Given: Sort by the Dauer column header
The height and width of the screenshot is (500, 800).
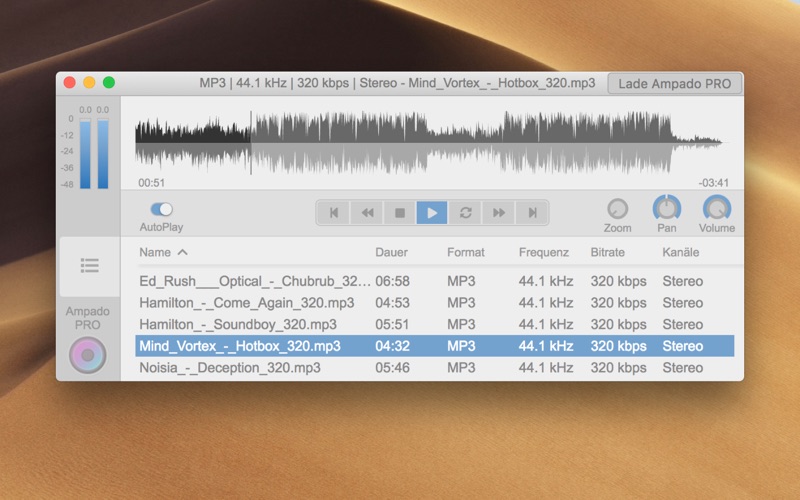Looking at the screenshot, I should coord(392,252).
